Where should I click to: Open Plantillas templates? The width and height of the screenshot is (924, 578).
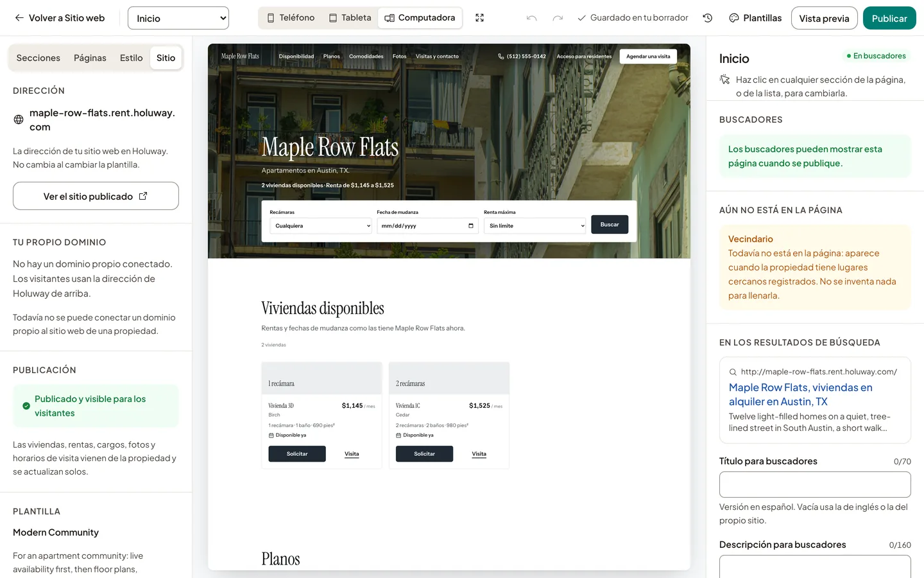coord(755,18)
